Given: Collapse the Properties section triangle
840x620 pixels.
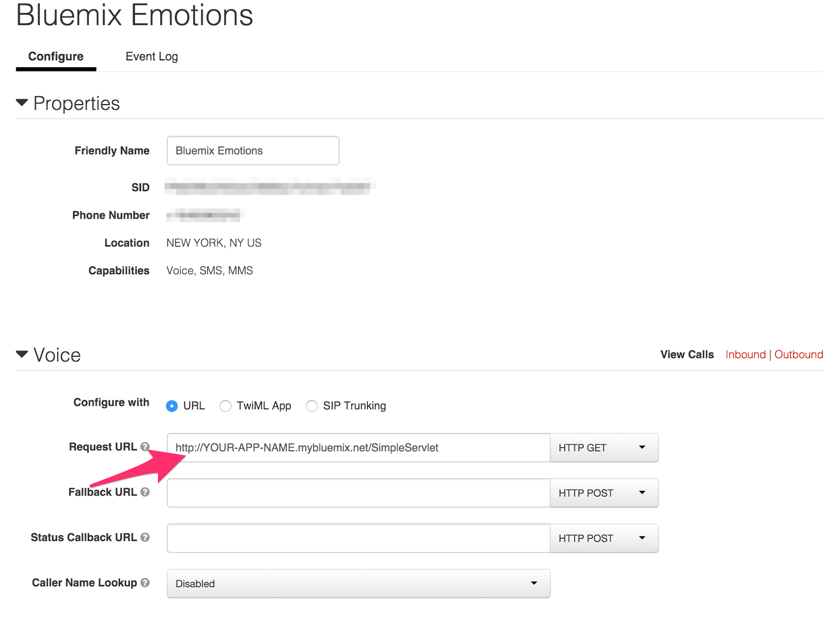Looking at the screenshot, I should tap(22, 103).
